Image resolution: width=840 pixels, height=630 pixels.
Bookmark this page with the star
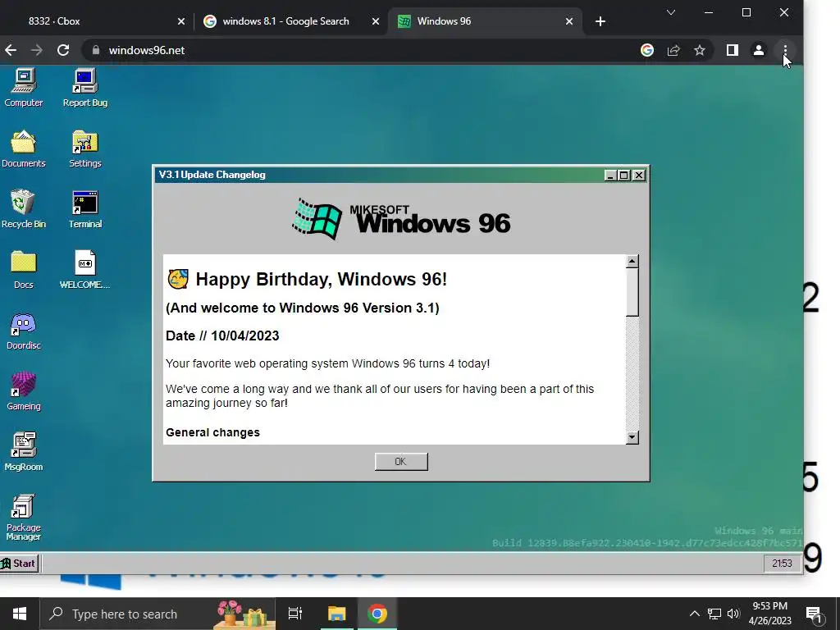[x=700, y=50]
